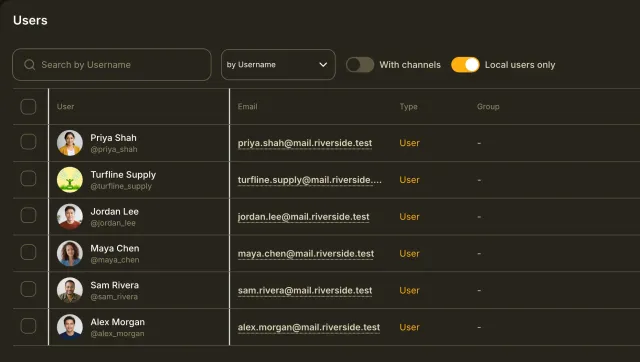The width and height of the screenshot is (640, 362).
Task: Sort by the Group column header
Action: 488,107
